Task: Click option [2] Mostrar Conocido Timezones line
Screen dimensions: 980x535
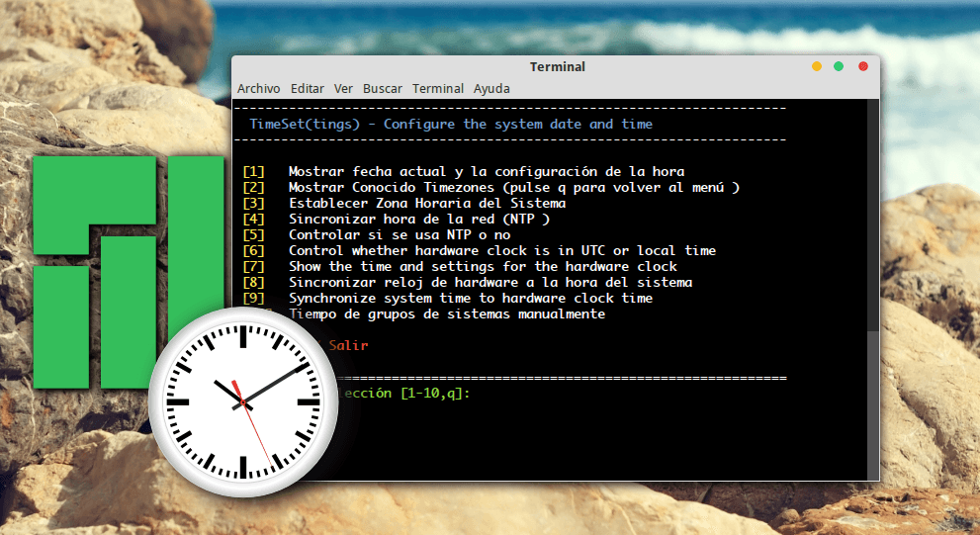Action: pos(491,187)
